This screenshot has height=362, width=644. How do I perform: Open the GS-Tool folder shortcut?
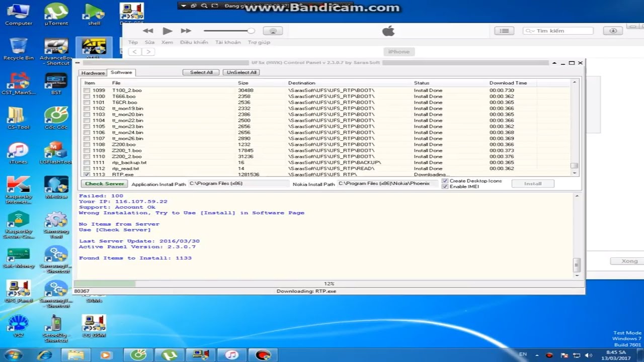[19, 118]
